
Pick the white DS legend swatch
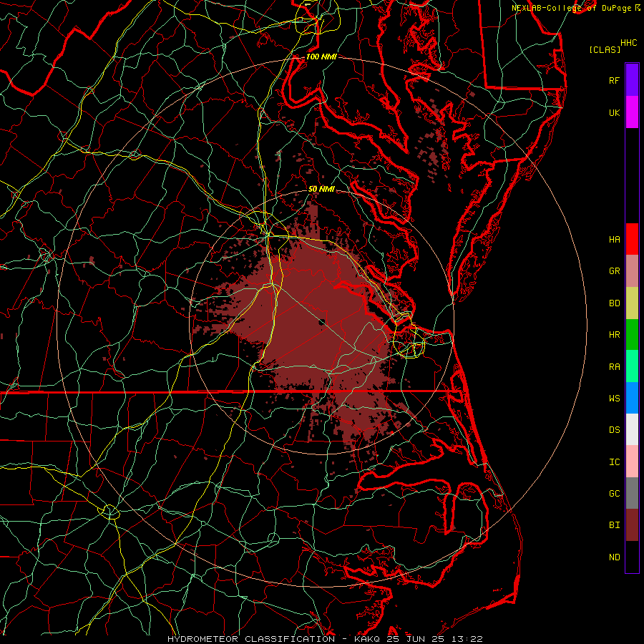pyautogui.click(x=632, y=429)
